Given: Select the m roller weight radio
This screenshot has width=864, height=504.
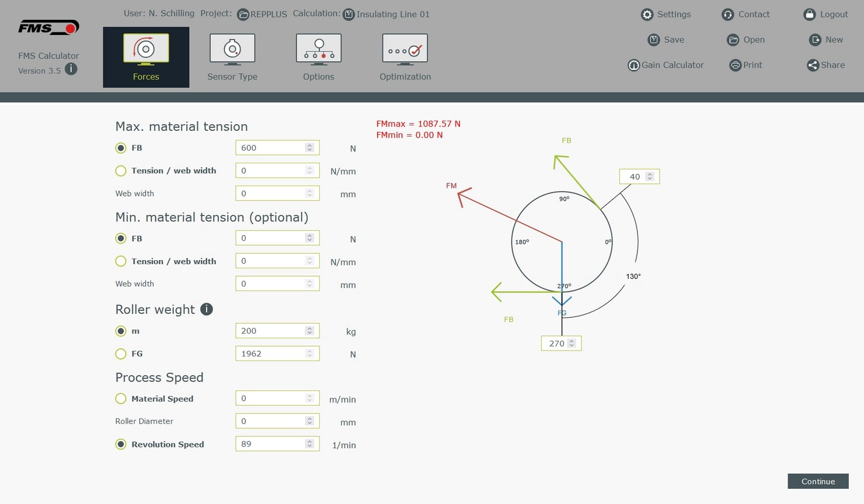Looking at the screenshot, I should tap(121, 331).
